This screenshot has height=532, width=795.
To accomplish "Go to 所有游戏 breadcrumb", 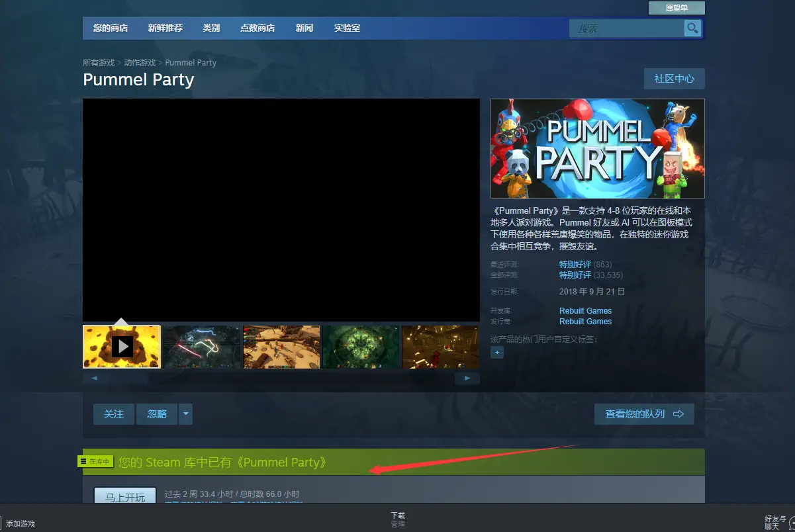I will click(99, 63).
